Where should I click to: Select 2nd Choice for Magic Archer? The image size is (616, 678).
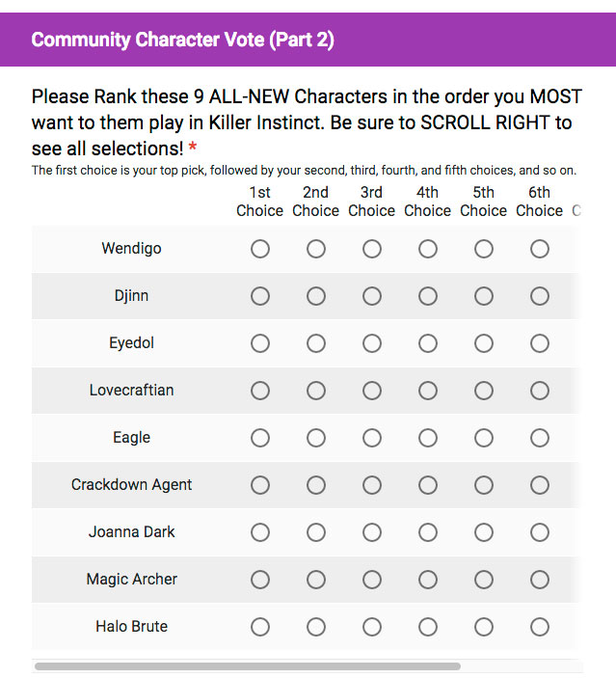click(316, 580)
